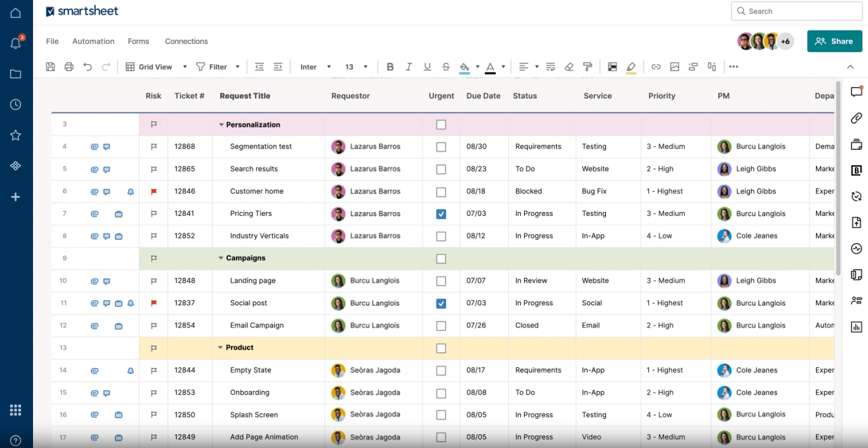Viewport: 868px width, 448px height.
Task: Click the Due Date column header
Action: pos(483,96)
